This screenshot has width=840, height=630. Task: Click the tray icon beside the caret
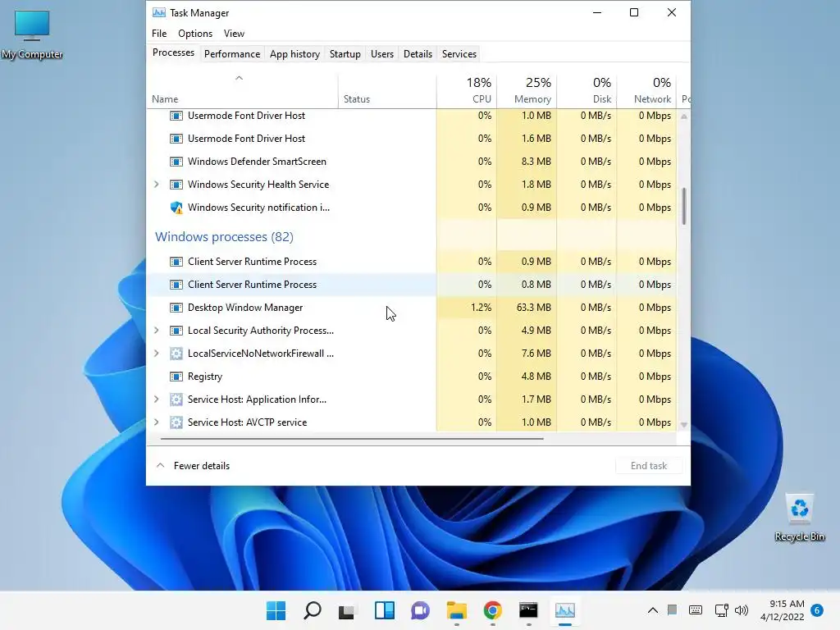click(673, 609)
